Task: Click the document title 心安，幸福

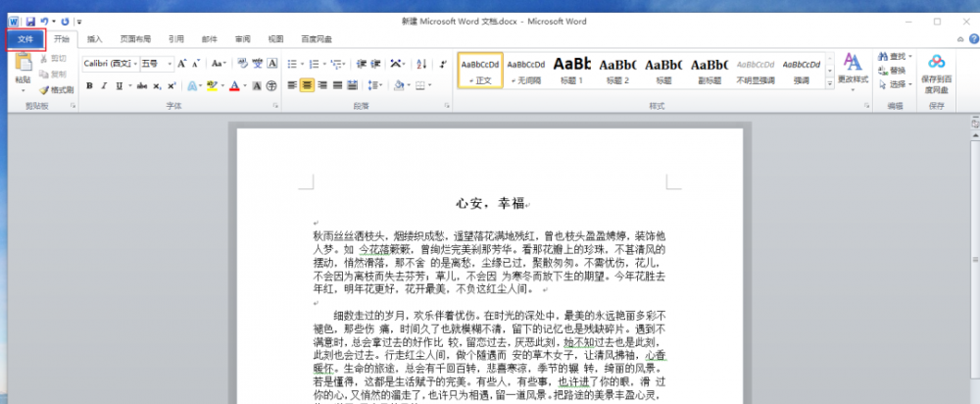Action: click(x=490, y=203)
